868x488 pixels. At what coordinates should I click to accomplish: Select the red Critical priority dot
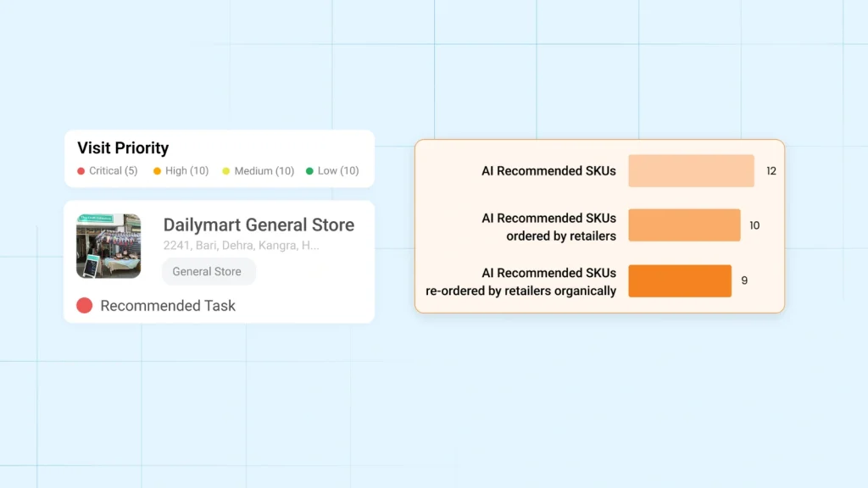pos(81,171)
